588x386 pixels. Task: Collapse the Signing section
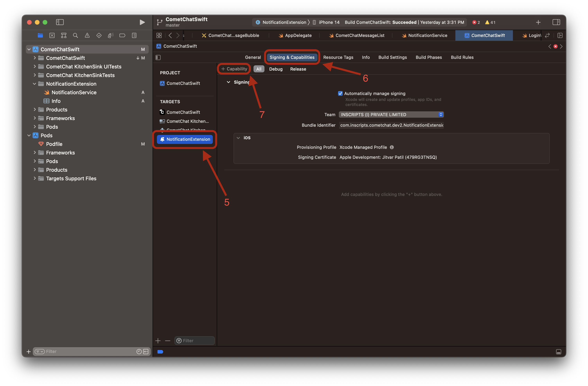[x=228, y=82]
